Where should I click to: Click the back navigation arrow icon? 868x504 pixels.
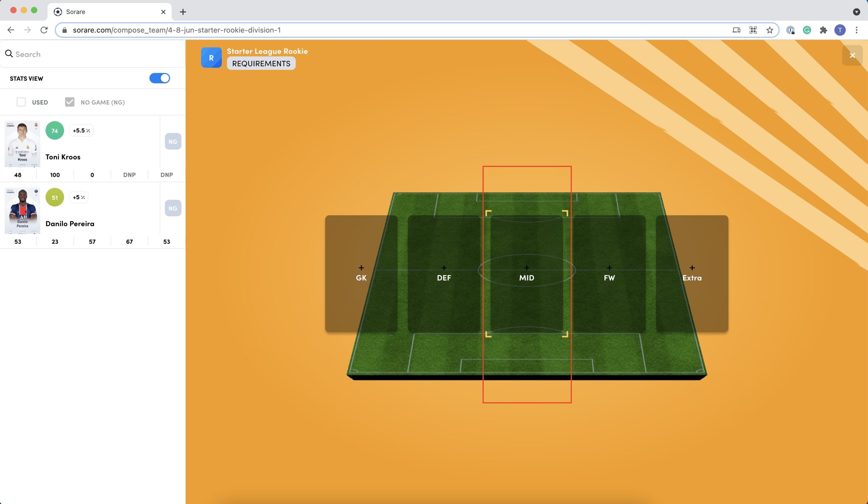(12, 30)
